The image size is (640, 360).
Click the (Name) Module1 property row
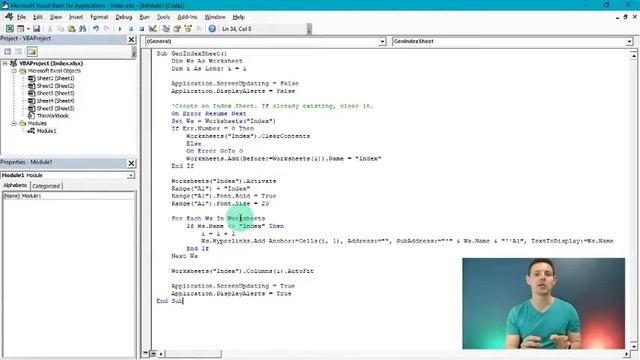[68, 196]
